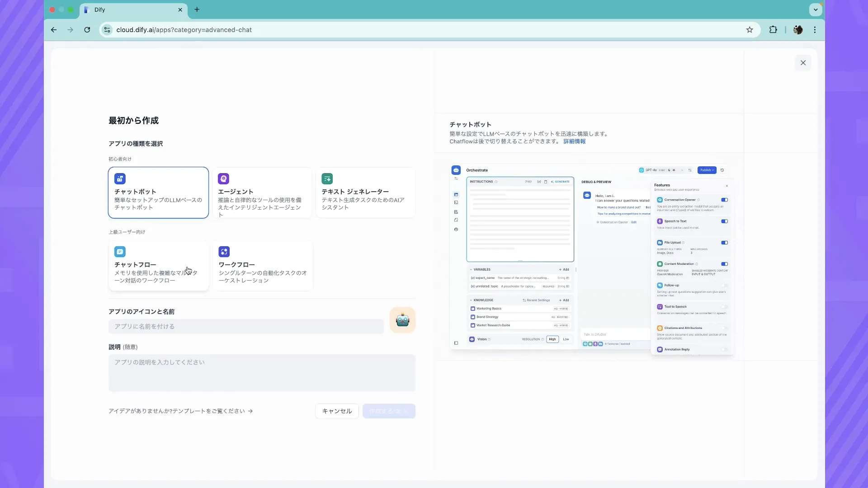The image size is (868, 488).
Task: Open Chrome three-dot menu
Action: 815,30
